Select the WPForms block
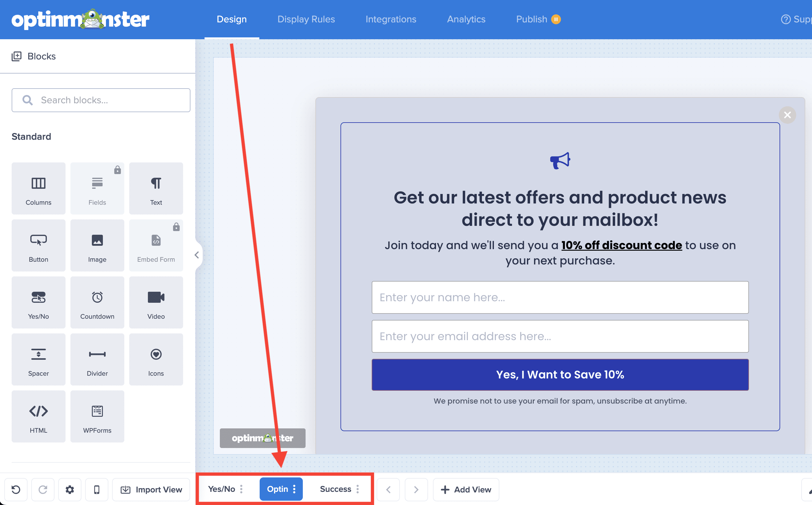Screen dimensions: 812x505 pyautogui.click(x=97, y=416)
